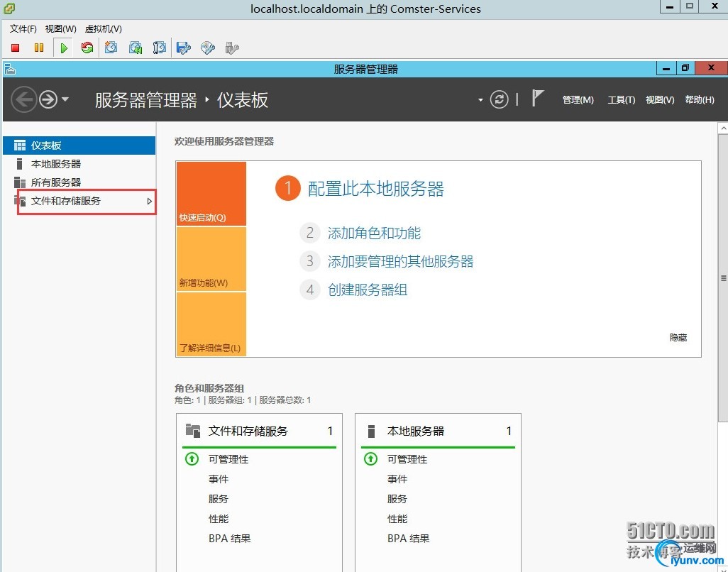Viewport: 728px width, 572px height.
Task: Select 本地服务器 in the sidebar
Action: tap(79, 164)
